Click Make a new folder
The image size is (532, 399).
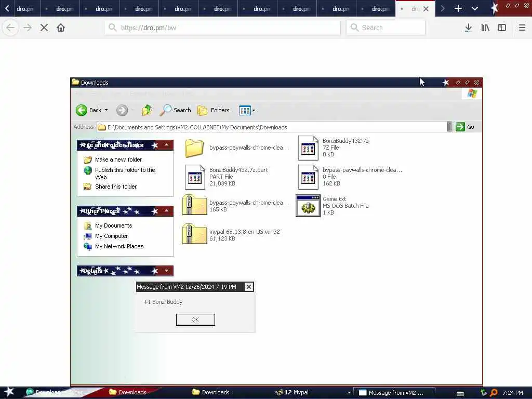coord(118,159)
